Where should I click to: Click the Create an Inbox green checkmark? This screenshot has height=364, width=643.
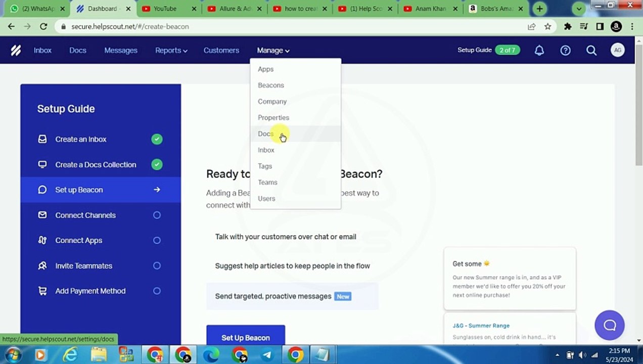pyautogui.click(x=157, y=139)
